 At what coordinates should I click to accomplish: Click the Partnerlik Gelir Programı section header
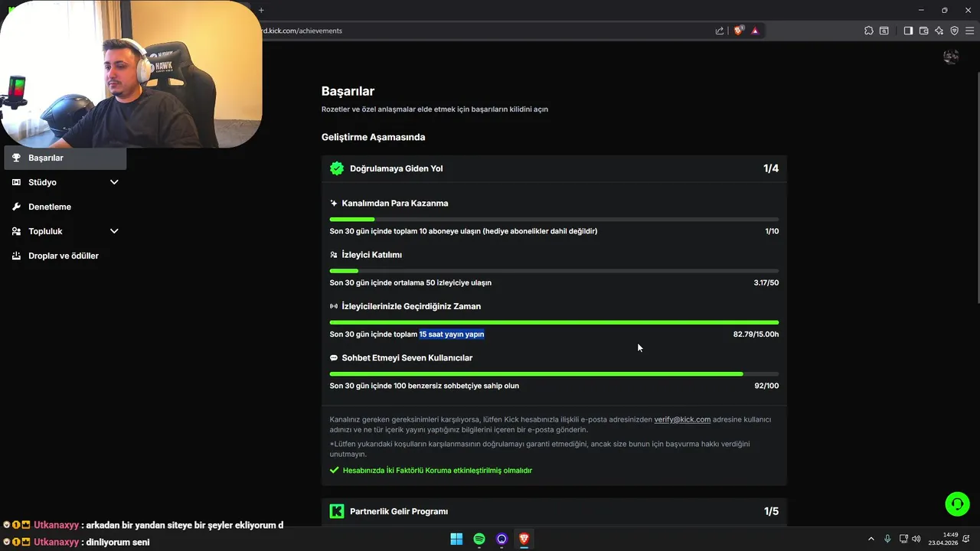pos(554,511)
